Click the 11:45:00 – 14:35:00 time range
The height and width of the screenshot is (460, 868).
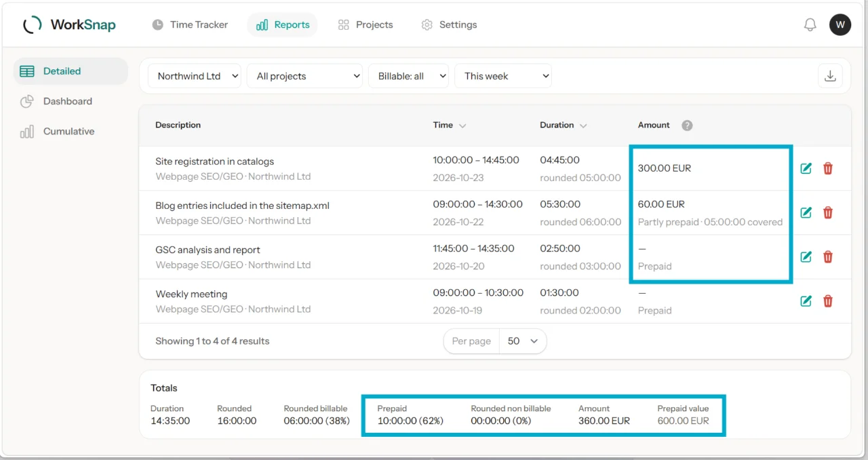tap(474, 248)
